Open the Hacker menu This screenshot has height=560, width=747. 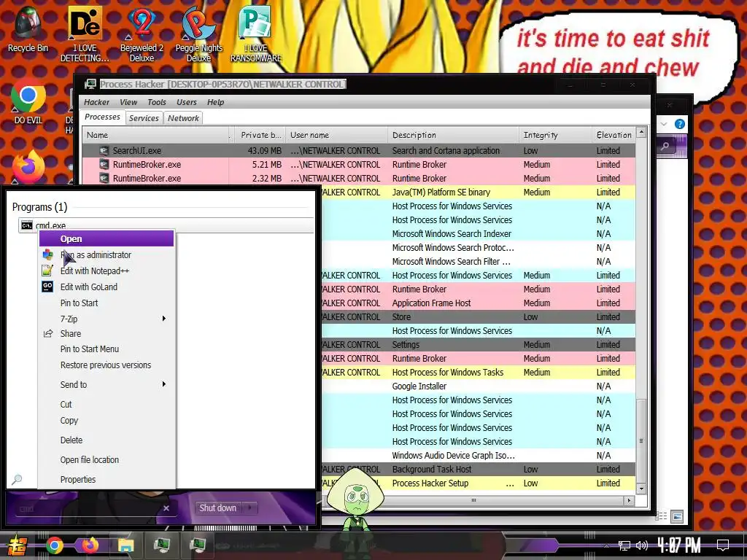(97, 102)
